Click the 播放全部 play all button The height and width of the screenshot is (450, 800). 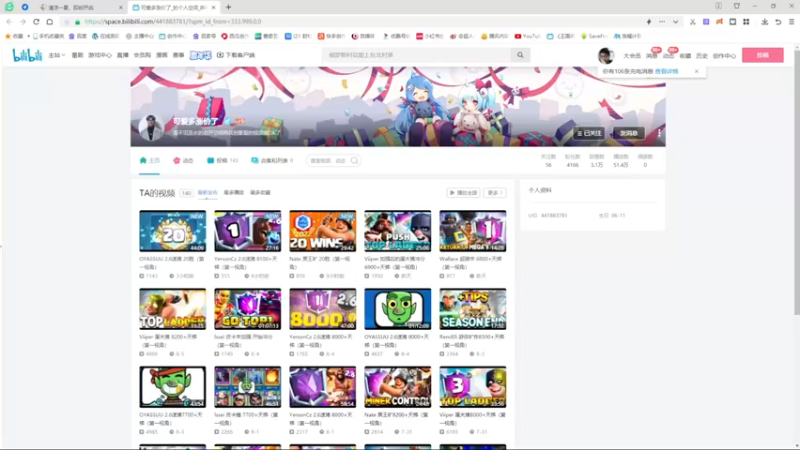point(463,193)
